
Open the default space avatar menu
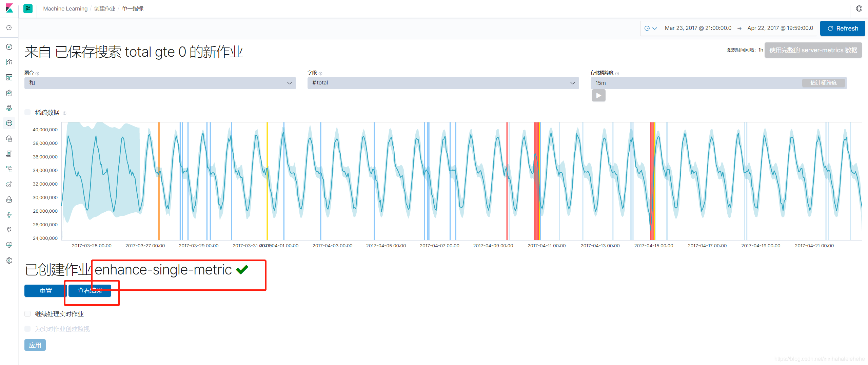point(28,8)
